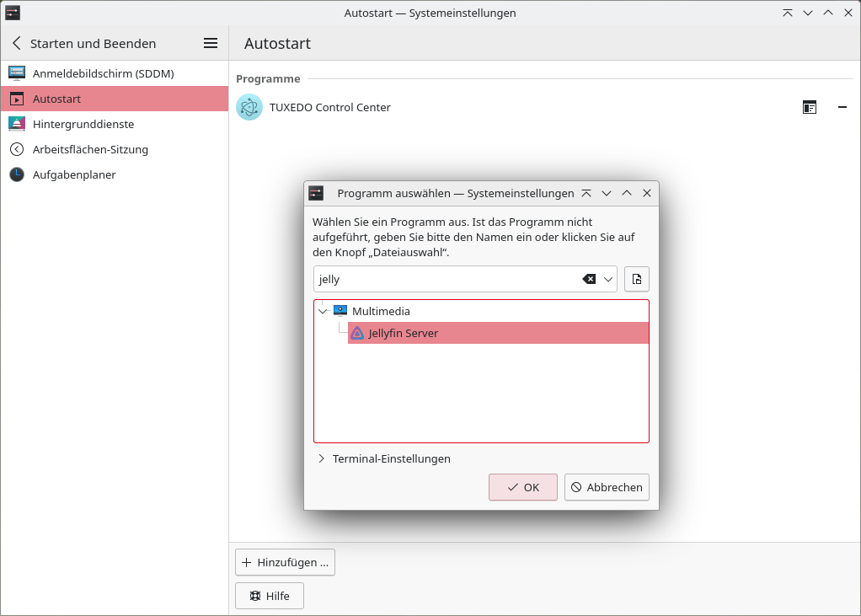The height and width of the screenshot is (616, 861).
Task: Click the Hinzufügen button
Action: point(285,562)
